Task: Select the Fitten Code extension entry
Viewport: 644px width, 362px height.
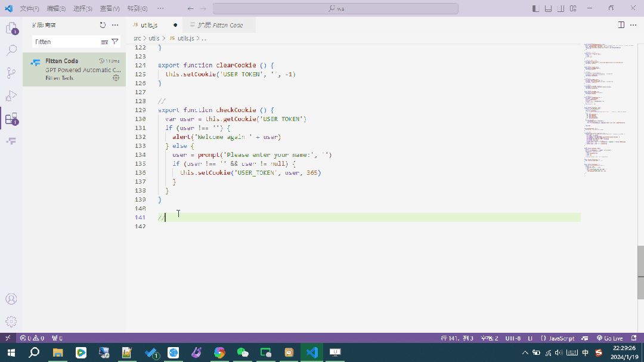Action: point(75,69)
